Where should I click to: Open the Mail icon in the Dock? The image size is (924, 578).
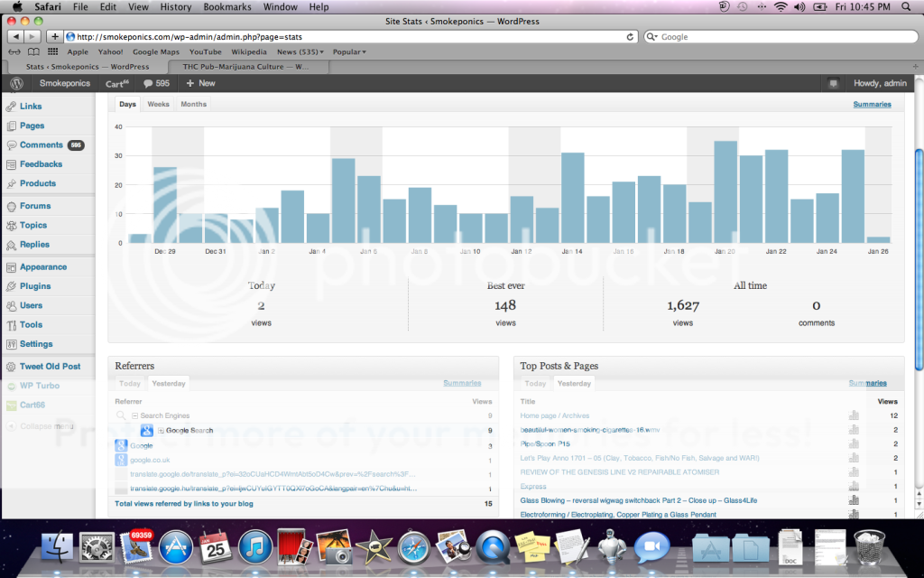tap(136, 548)
